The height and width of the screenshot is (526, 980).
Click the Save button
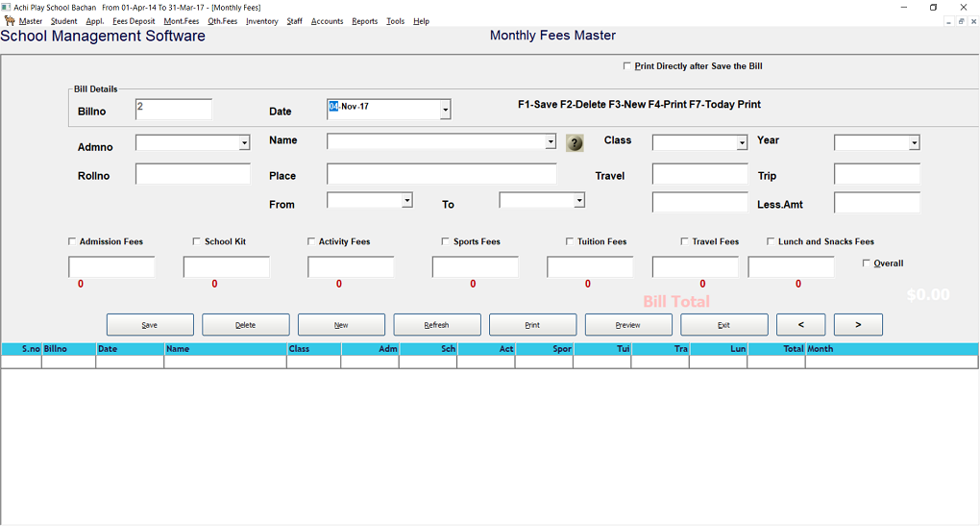[x=150, y=325]
